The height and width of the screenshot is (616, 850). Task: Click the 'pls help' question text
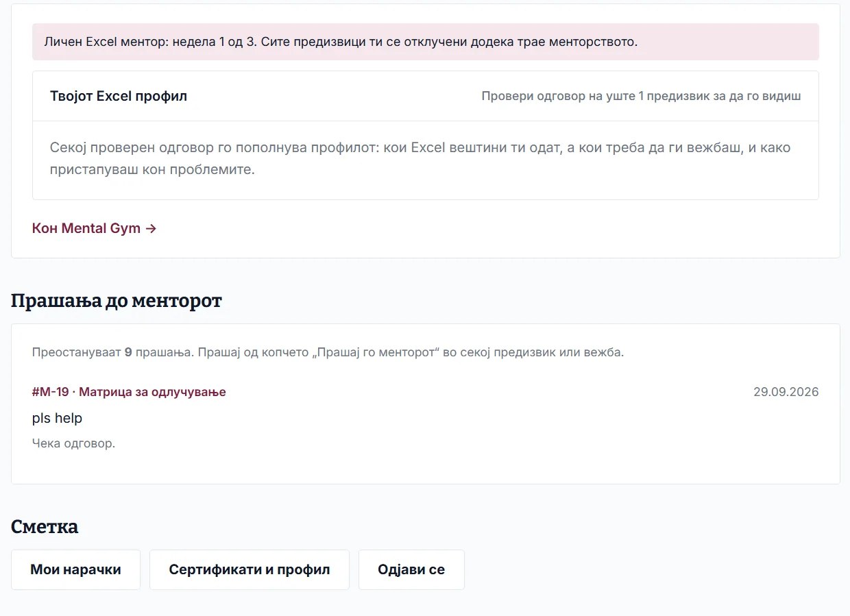click(x=57, y=418)
